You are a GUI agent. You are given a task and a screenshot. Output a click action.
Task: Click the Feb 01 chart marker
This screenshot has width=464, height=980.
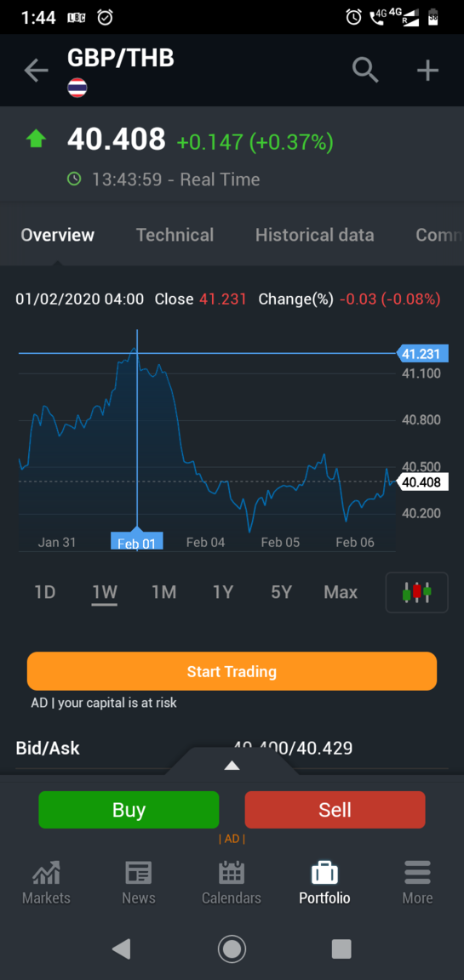coord(137,542)
